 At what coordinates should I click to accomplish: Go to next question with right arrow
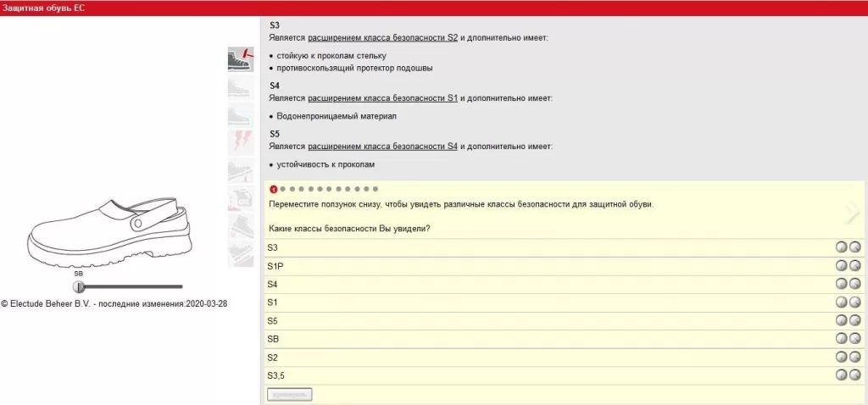[852, 213]
